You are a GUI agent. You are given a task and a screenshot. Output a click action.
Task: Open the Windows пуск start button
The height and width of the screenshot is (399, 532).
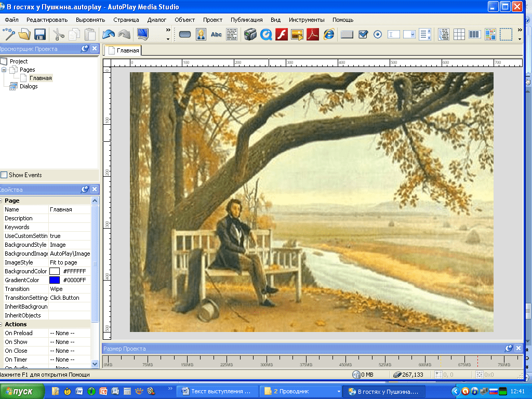pos(22,392)
